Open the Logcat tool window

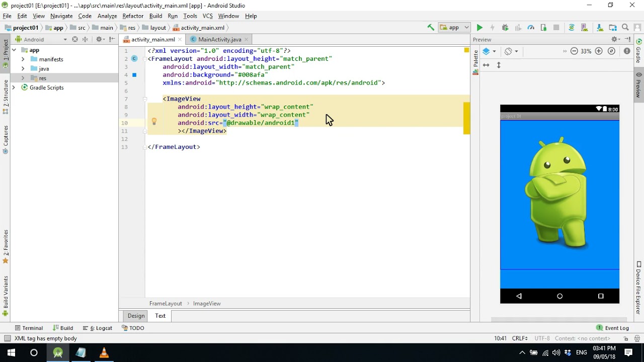click(98, 328)
